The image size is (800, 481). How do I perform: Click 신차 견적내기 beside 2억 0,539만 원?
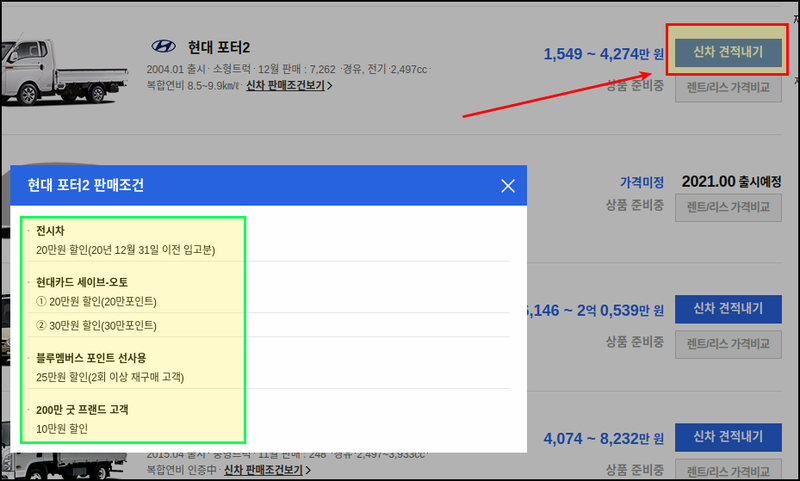pos(728,309)
